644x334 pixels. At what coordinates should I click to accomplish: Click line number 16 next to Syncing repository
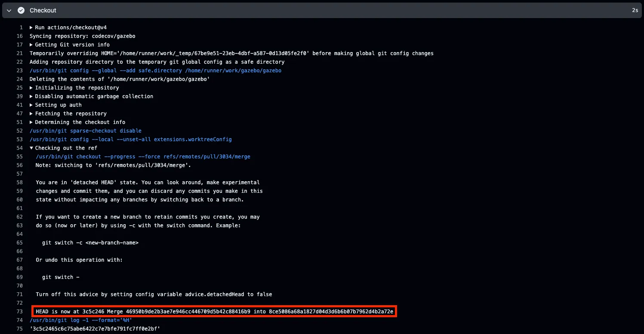(19, 36)
